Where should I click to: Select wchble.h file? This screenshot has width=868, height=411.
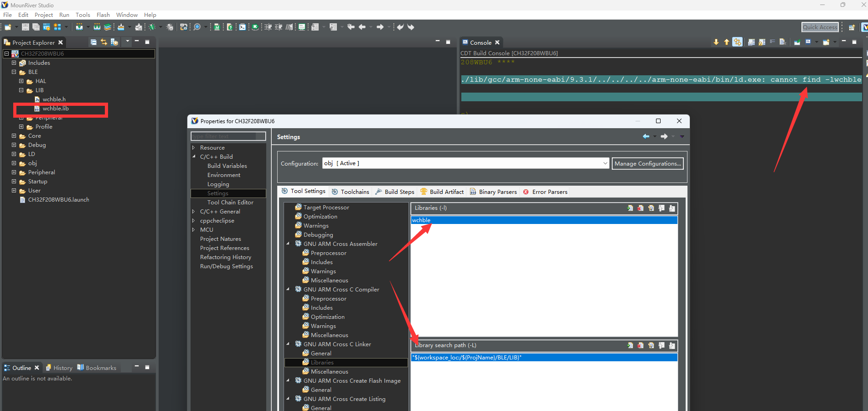[x=54, y=99]
